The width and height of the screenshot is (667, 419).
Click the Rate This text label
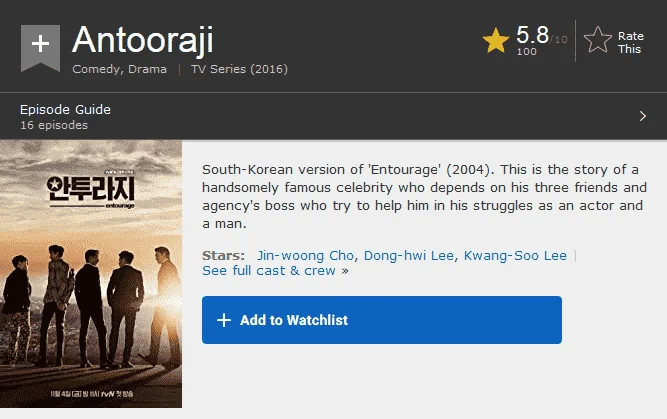tap(630, 43)
